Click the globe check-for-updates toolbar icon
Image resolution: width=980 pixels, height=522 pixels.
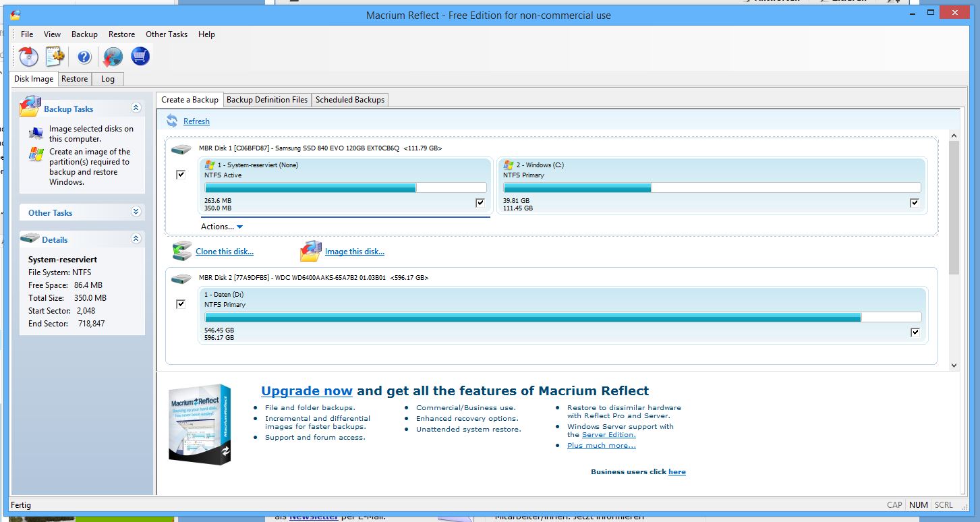pyautogui.click(x=113, y=57)
